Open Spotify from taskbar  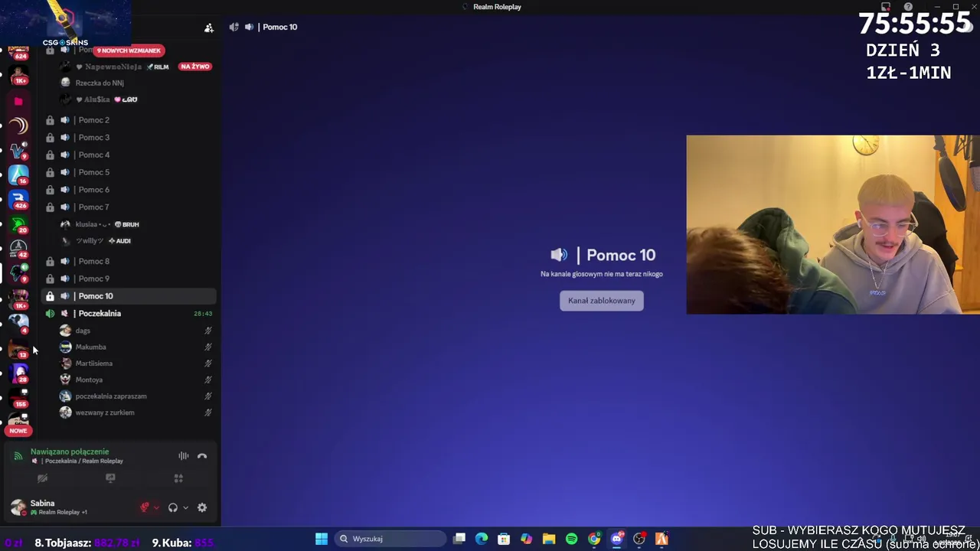click(571, 539)
